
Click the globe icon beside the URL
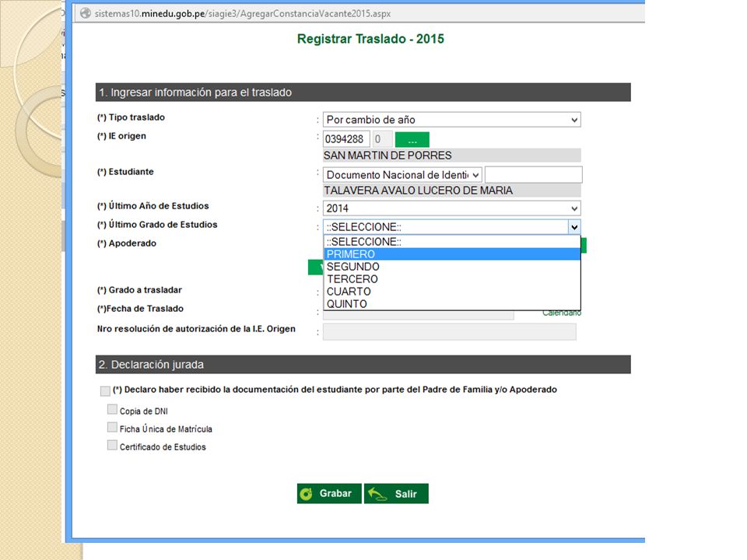coord(86,13)
